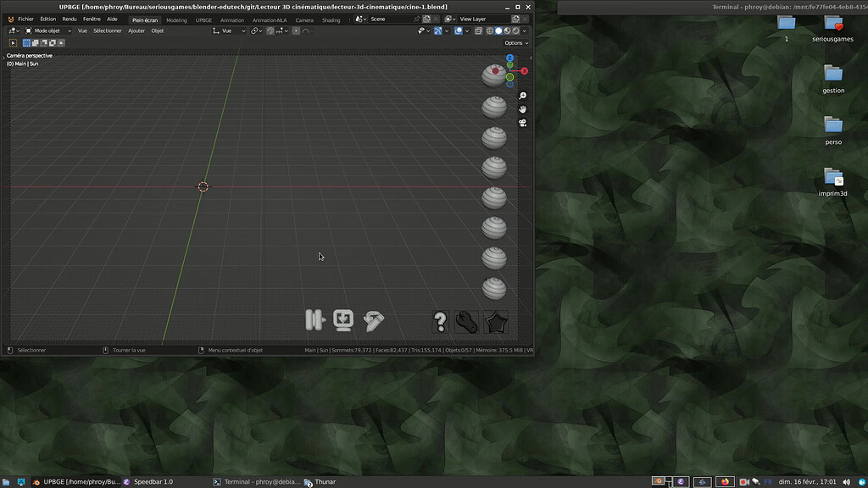Select the hand pan view icon
Screen dimensions: 868x488
(x=523, y=109)
